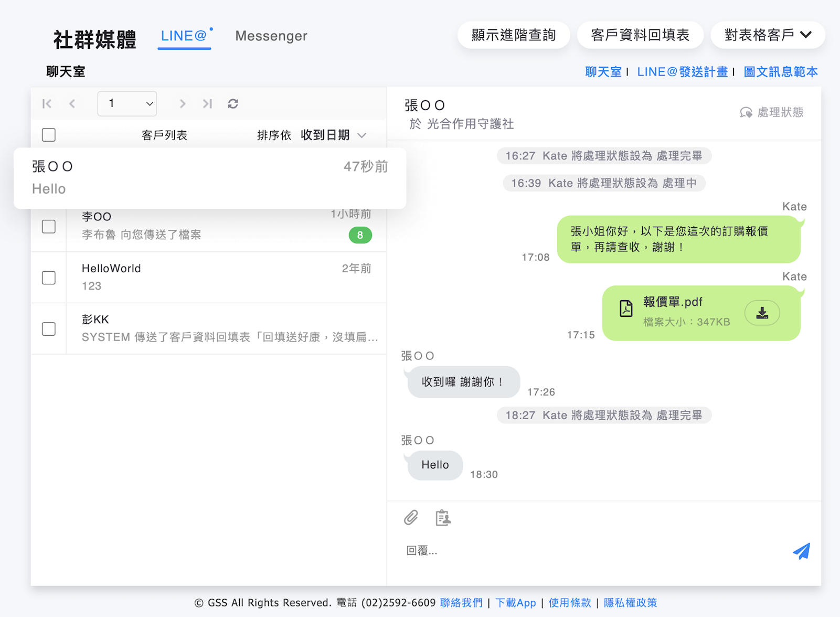Open the page number dropdown
The width and height of the screenshot is (840, 617).
point(127,104)
